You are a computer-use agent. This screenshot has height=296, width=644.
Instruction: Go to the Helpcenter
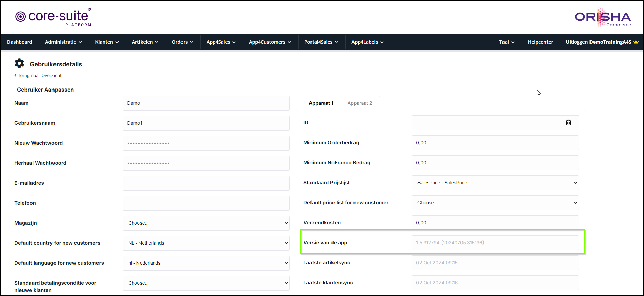(x=540, y=42)
